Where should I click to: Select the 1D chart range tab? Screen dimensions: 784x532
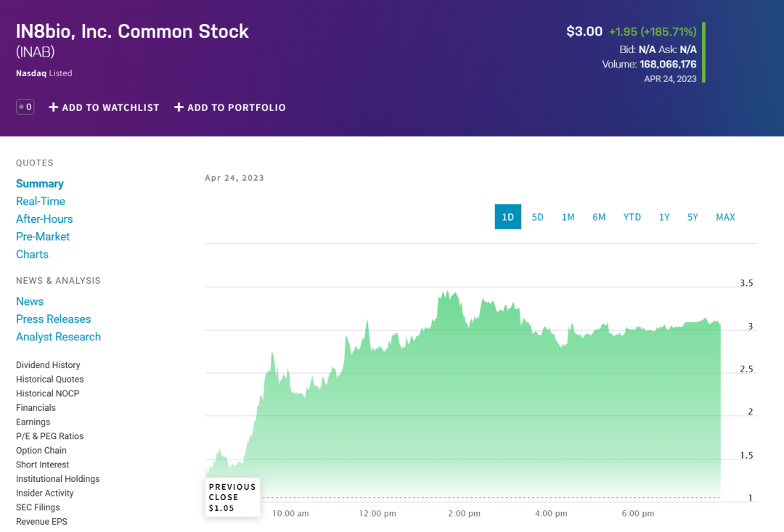pyautogui.click(x=507, y=216)
